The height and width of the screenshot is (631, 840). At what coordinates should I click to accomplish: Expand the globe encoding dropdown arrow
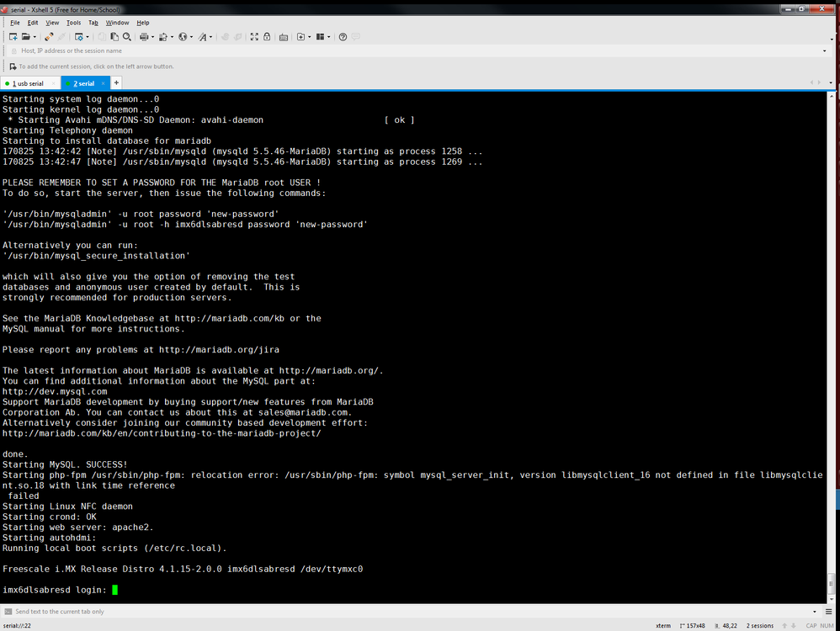coord(191,37)
